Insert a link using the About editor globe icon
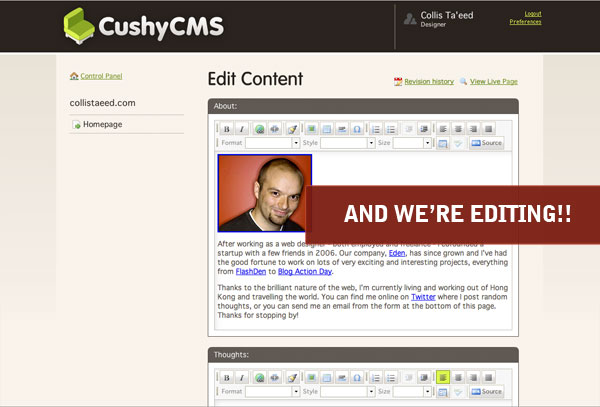Screen dimensions: 600x407 click(259, 129)
